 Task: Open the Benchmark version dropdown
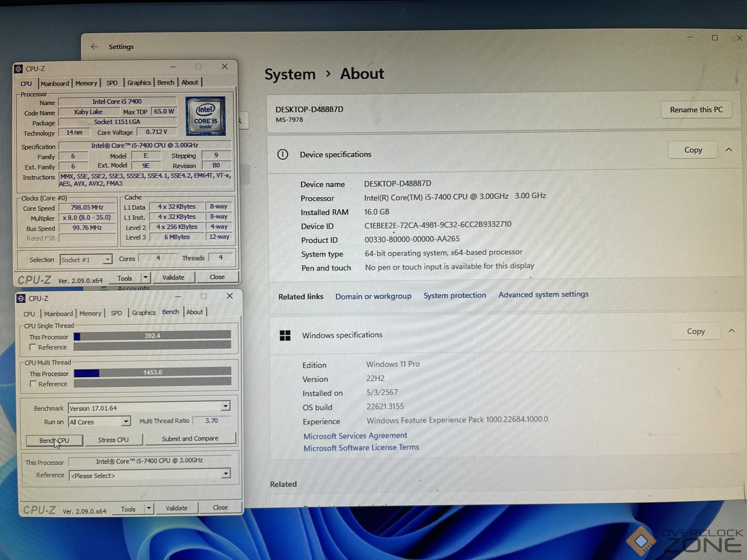225,406
